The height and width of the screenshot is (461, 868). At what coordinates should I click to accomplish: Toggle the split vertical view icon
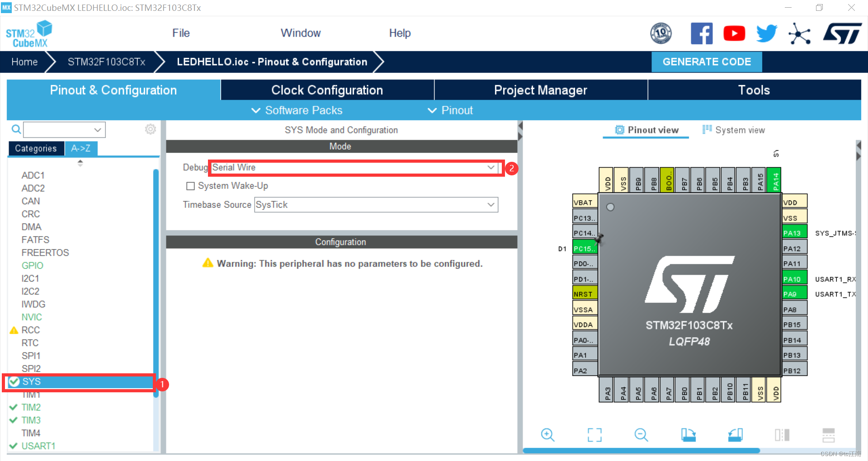[782, 435]
